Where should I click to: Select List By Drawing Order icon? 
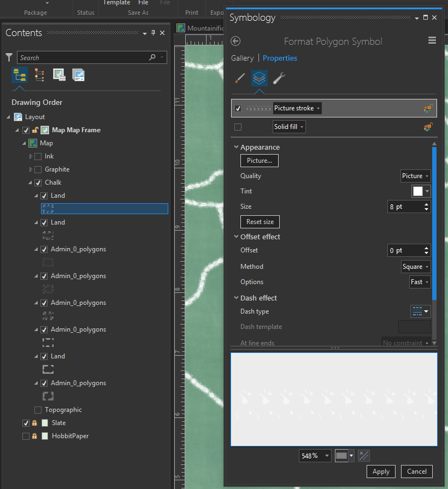[20, 75]
